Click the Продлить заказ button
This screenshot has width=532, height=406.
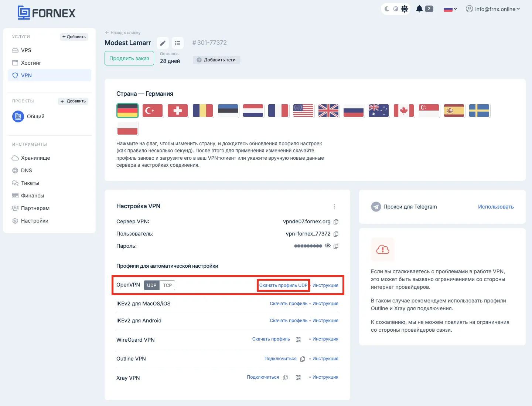pyautogui.click(x=129, y=58)
